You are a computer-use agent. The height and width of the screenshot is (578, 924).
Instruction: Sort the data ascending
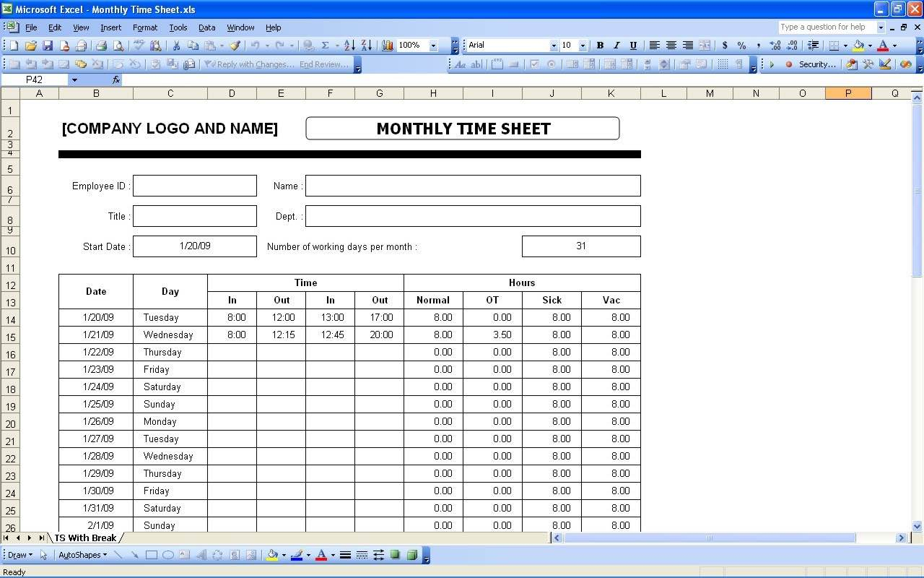coord(348,46)
